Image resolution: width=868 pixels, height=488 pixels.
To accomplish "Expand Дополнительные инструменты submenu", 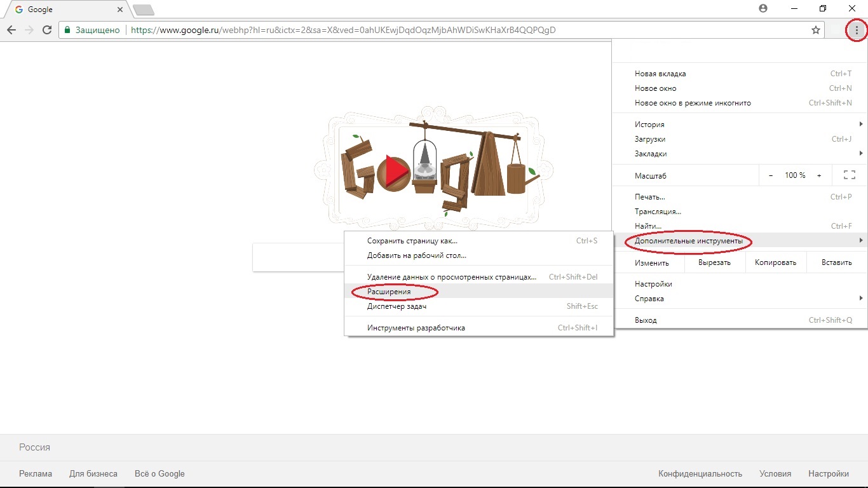I will [x=740, y=241].
